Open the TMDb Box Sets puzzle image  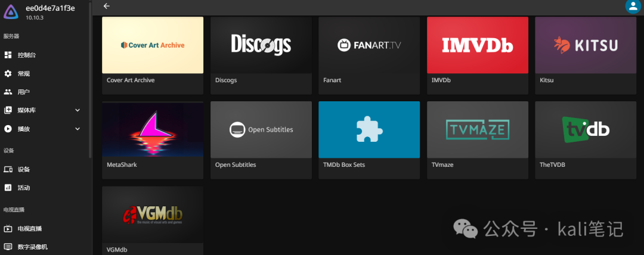(x=369, y=130)
